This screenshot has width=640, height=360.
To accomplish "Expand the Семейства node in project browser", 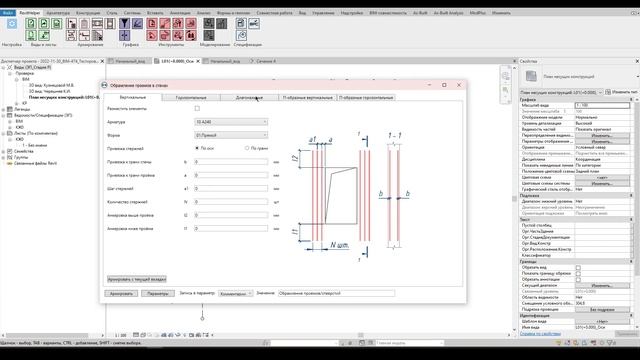I will pyautogui.click(x=3, y=151).
